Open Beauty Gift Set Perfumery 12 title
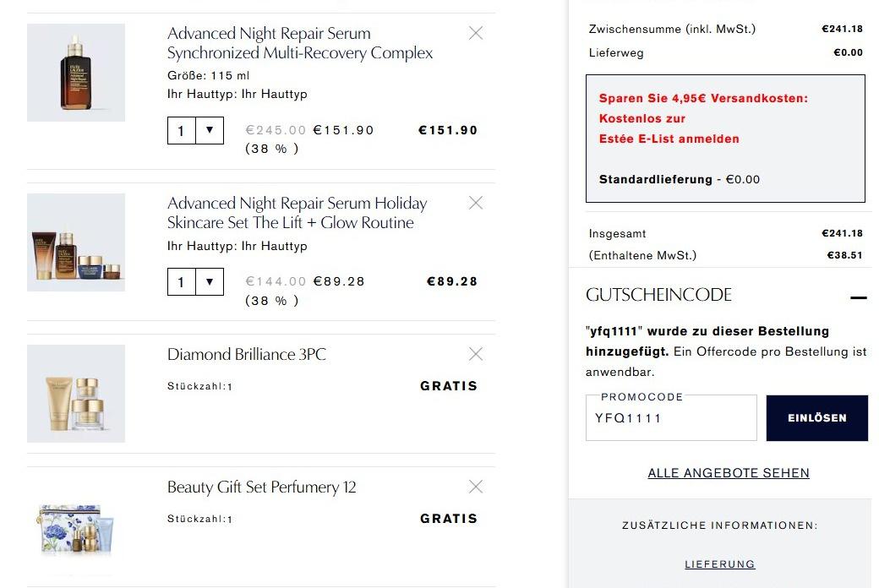879x588 pixels. (261, 487)
